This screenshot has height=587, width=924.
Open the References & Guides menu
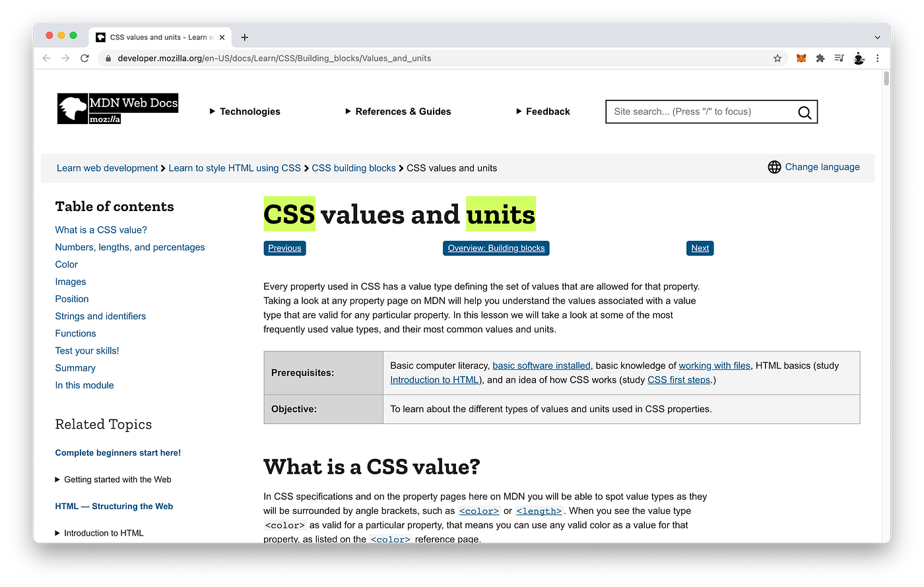click(398, 111)
